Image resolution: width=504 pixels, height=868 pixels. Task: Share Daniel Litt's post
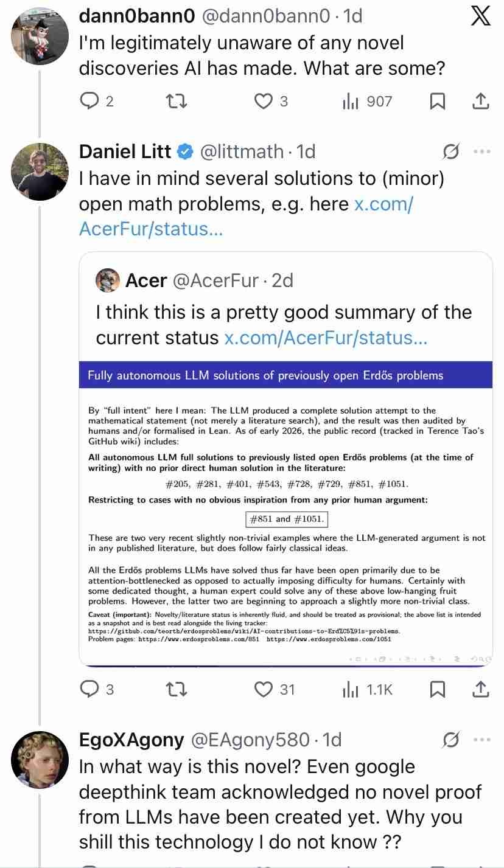click(x=481, y=689)
